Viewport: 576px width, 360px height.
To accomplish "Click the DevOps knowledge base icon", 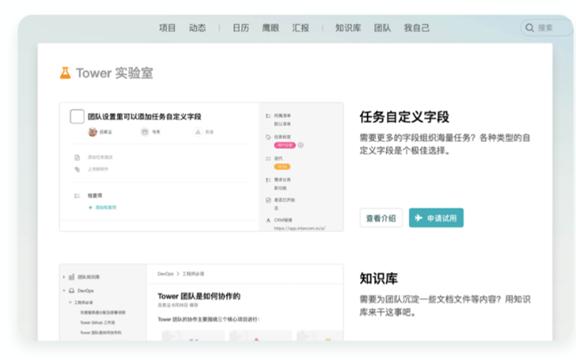I will [x=72, y=291].
